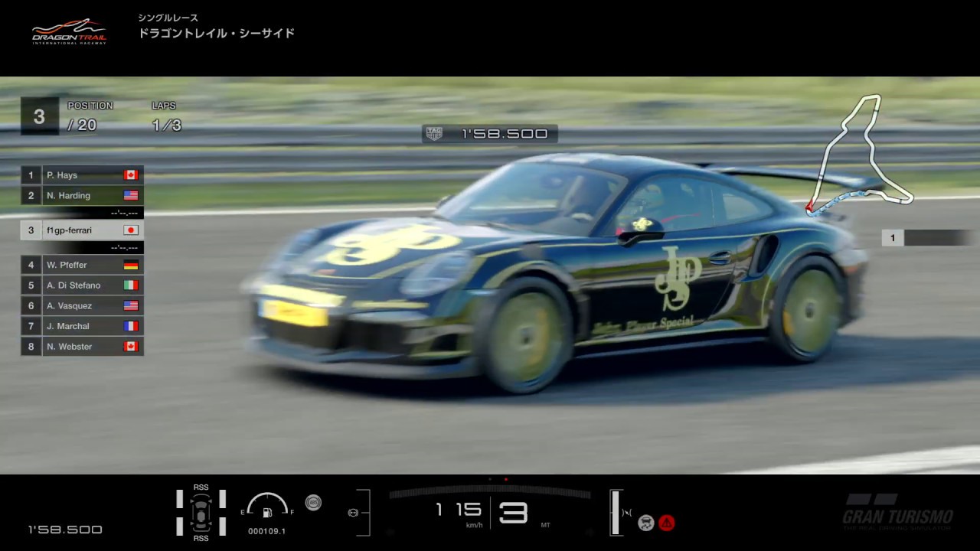Select N. Harding in the leaderboard
The width and height of the screenshot is (980, 551).
[82, 196]
